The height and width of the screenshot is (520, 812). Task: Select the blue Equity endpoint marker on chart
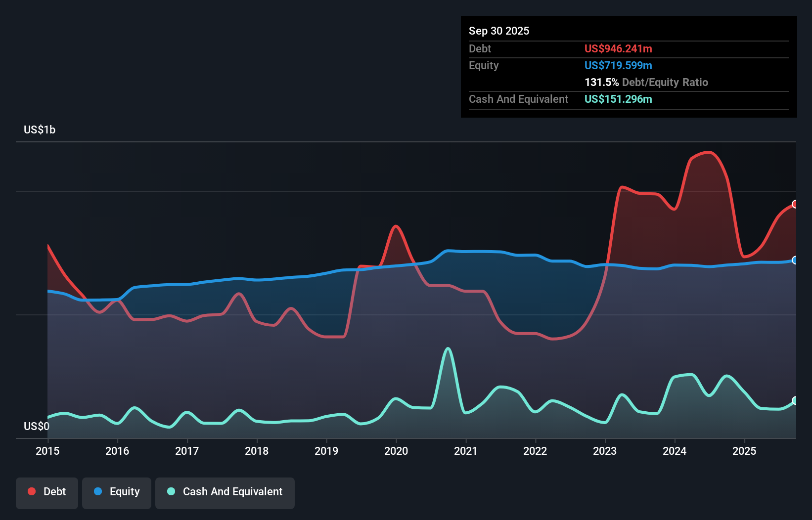795,260
